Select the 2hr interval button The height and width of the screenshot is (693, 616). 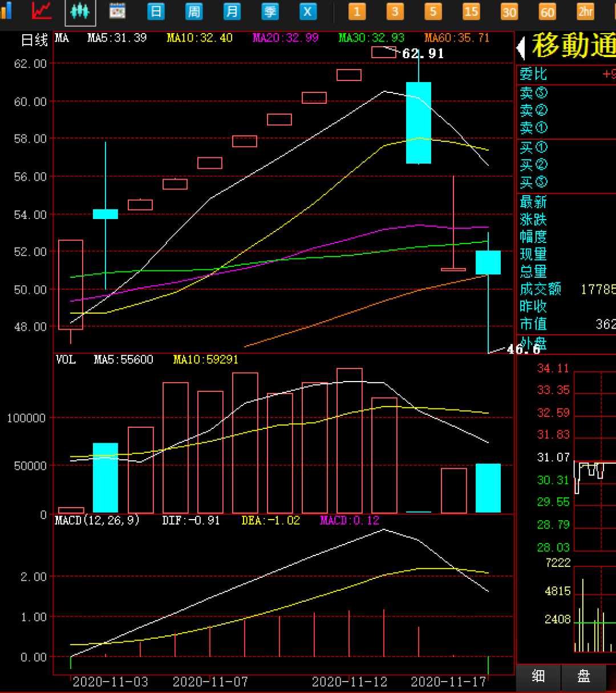(585, 11)
